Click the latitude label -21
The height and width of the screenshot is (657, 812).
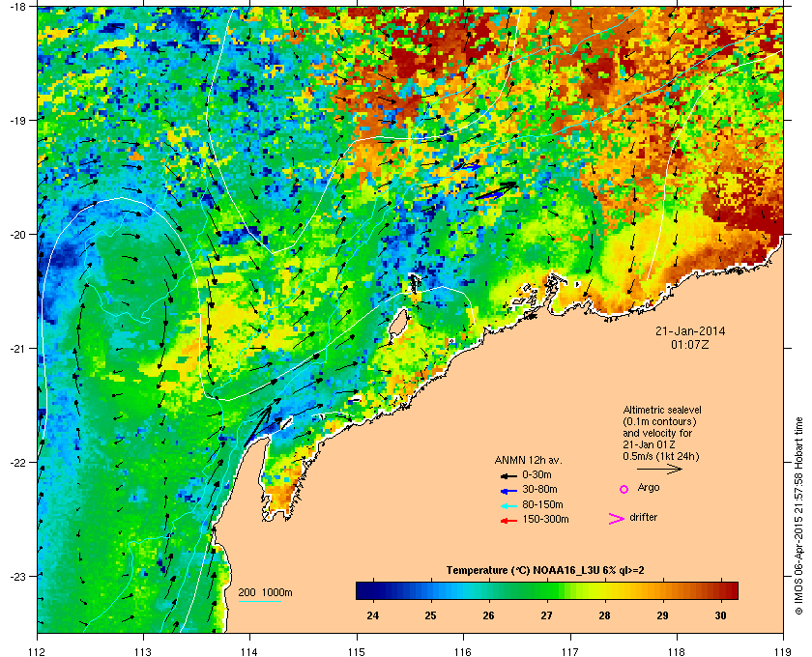(19, 349)
